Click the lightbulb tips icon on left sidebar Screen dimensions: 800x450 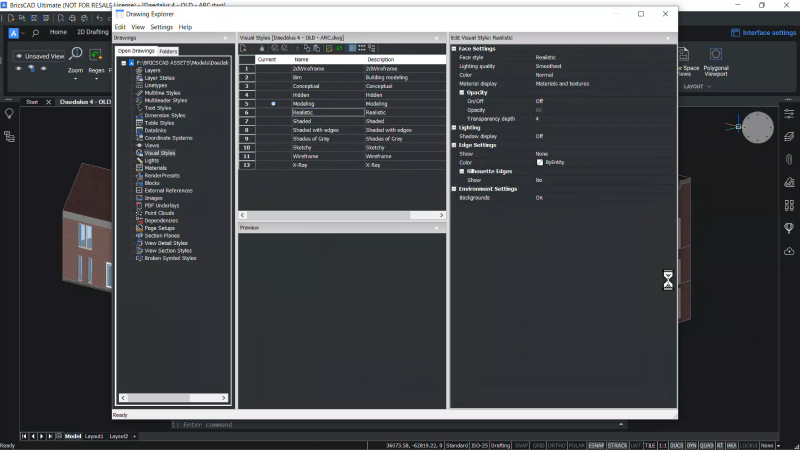9,113
